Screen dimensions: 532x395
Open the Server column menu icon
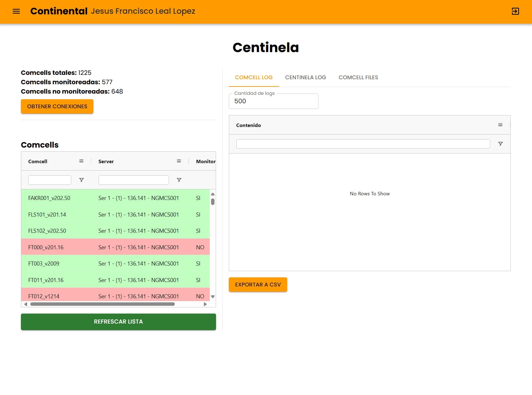179,161
